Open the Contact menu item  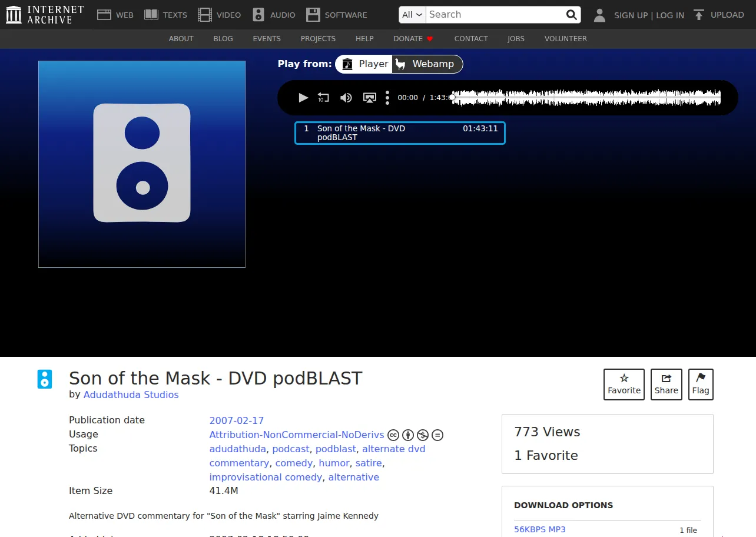click(x=471, y=39)
